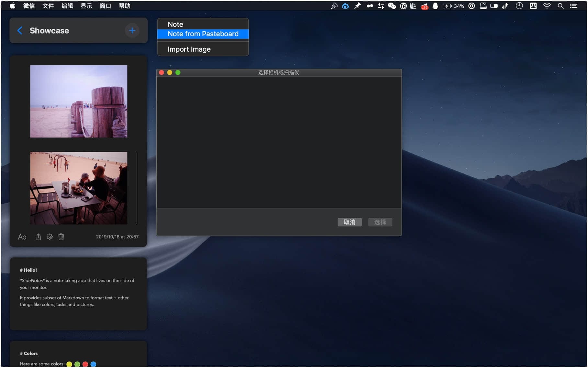
Task: Toggle the switch icon in menu bar
Action: (494, 6)
